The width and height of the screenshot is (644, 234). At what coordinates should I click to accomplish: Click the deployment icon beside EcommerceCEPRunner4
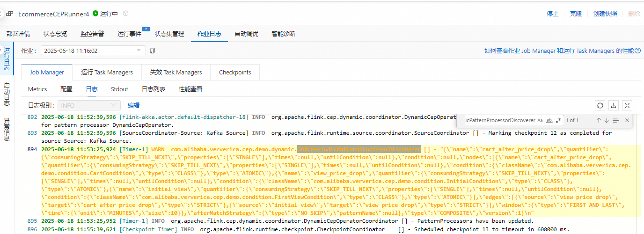point(10,14)
